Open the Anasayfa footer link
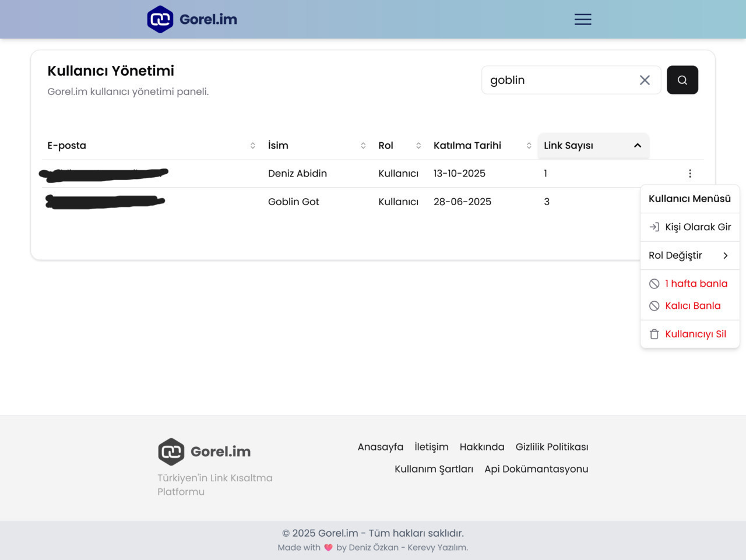The image size is (746, 560). click(380, 446)
